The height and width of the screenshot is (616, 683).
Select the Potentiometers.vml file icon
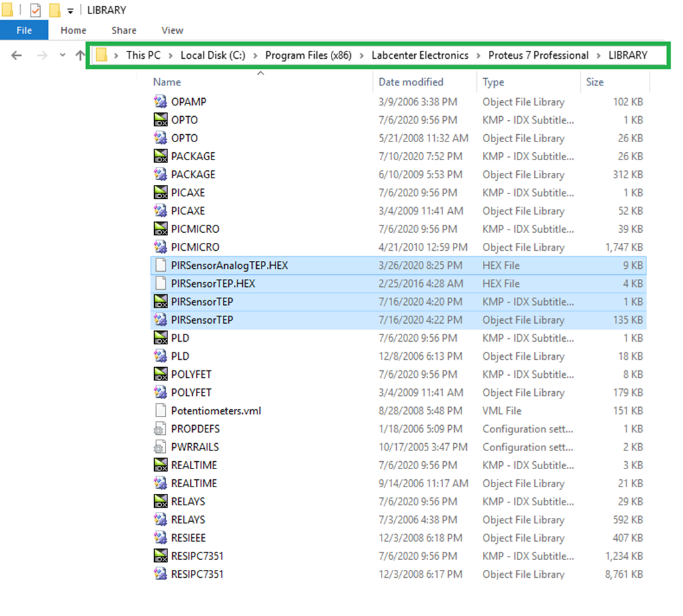coord(160,411)
